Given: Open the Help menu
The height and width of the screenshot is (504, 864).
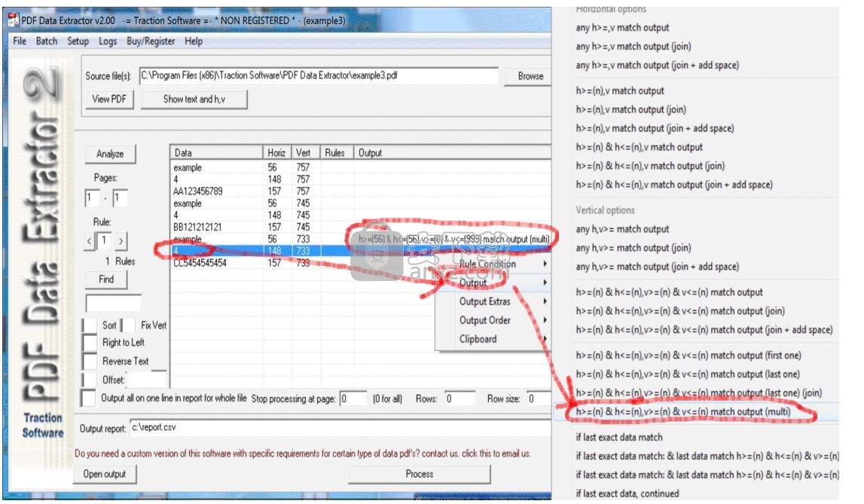Looking at the screenshot, I should pyautogui.click(x=194, y=41).
